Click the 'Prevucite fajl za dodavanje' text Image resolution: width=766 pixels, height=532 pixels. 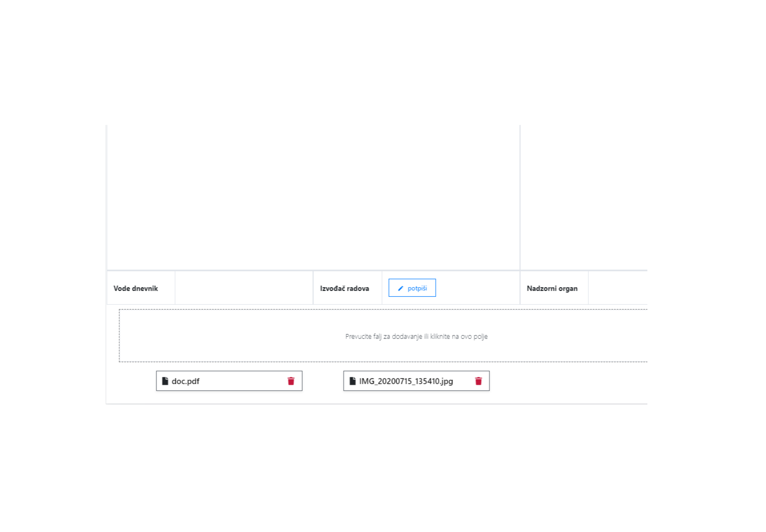pyautogui.click(x=416, y=337)
